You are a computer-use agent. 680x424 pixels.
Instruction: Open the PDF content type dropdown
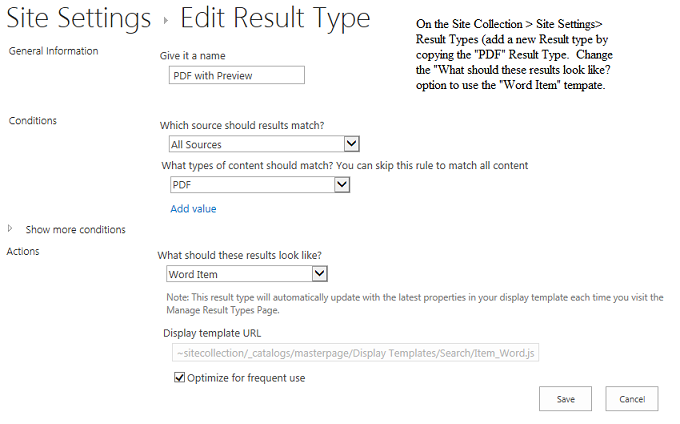point(258,185)
